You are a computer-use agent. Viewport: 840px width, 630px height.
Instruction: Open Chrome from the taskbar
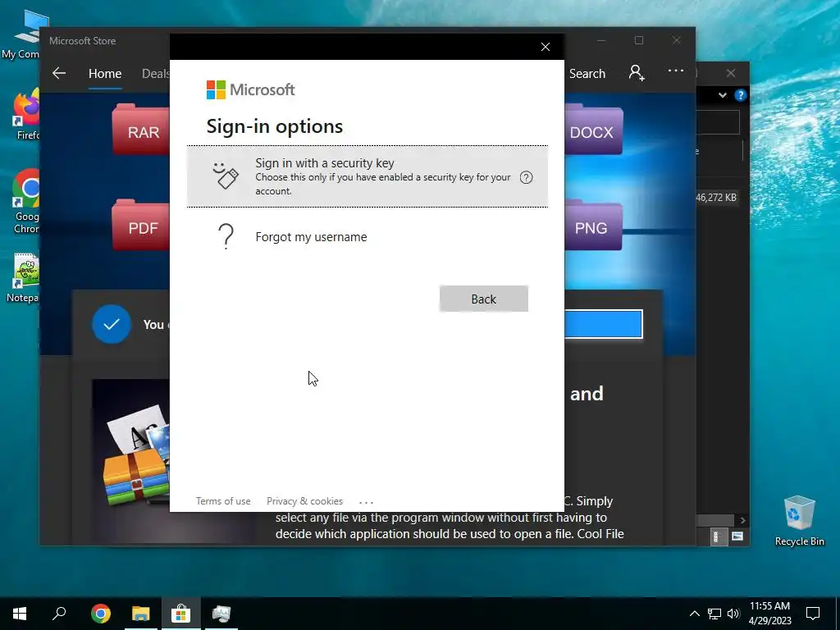[x=101, y=614]
